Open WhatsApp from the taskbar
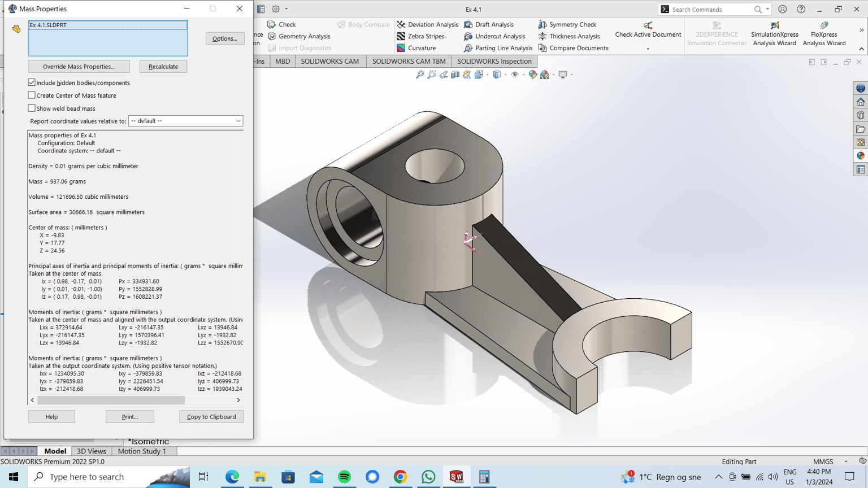This screenshot has height=488, width=868. [428, 477]
